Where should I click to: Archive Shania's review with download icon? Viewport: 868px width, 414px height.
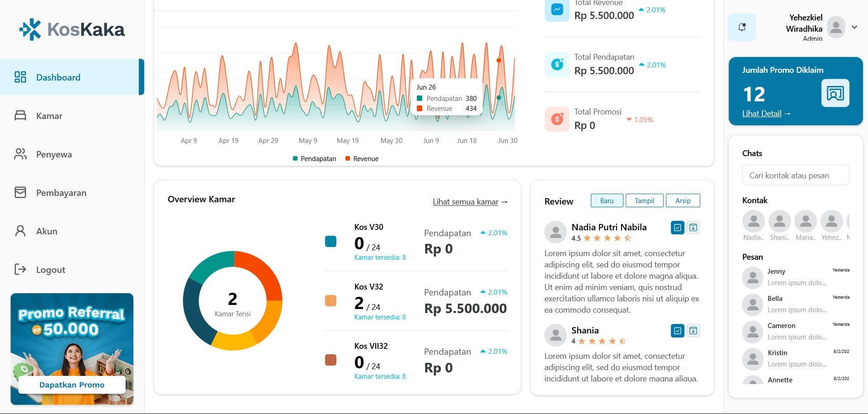(x=693, y=331)
